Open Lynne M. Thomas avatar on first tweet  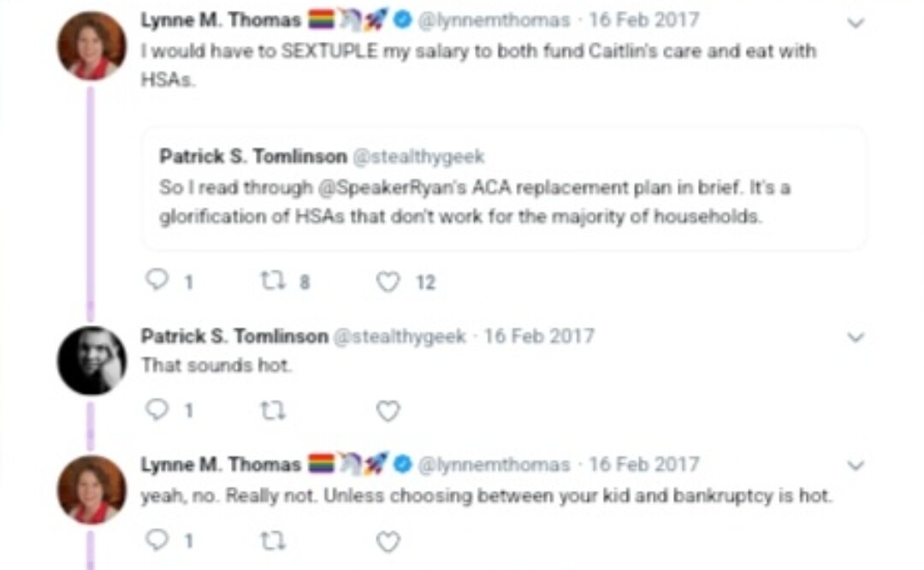(92, 45)
